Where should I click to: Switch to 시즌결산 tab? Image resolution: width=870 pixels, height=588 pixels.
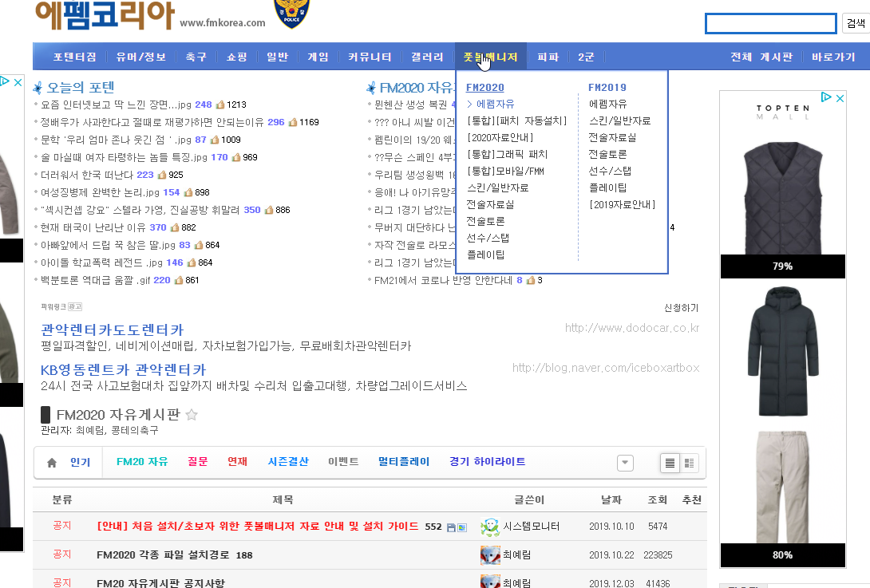click(288, 461)
